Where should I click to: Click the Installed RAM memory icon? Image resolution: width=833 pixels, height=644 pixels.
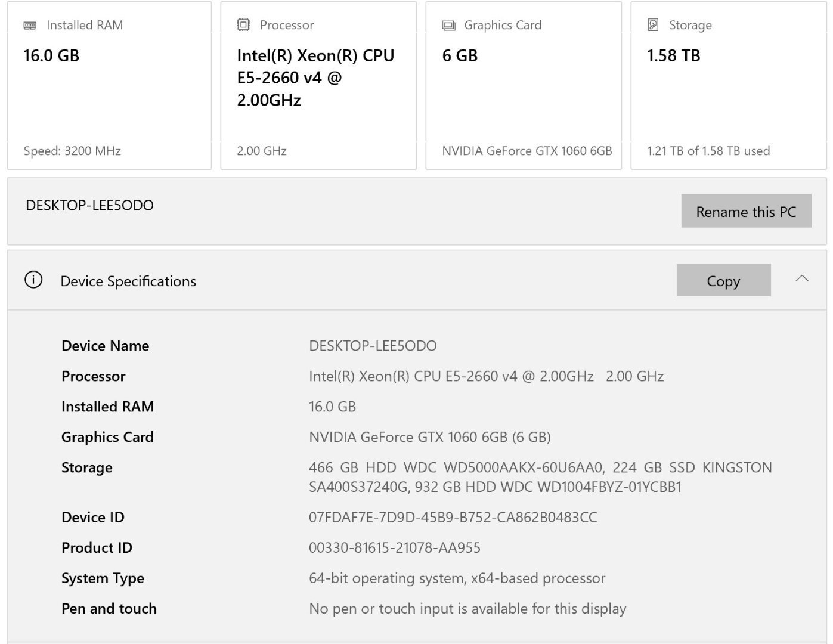[x=30, y=25]
